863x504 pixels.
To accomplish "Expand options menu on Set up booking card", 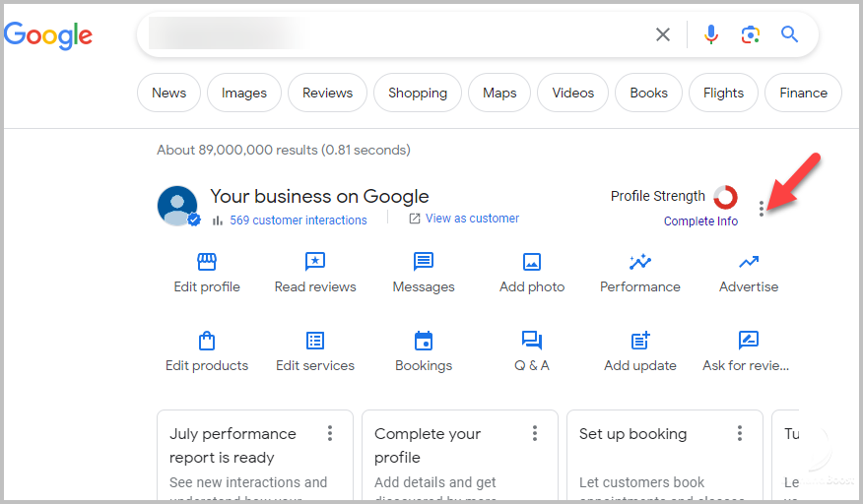I will [740, 434].
